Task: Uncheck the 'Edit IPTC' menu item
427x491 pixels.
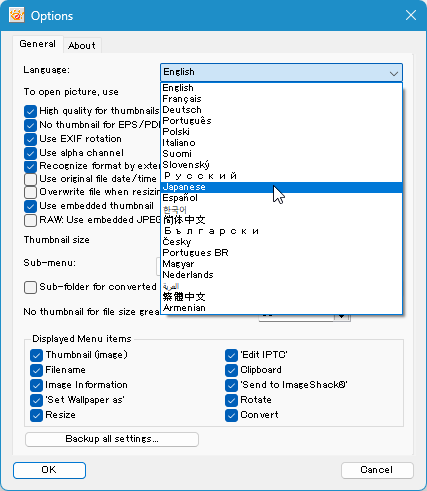Action: [231, 355]
